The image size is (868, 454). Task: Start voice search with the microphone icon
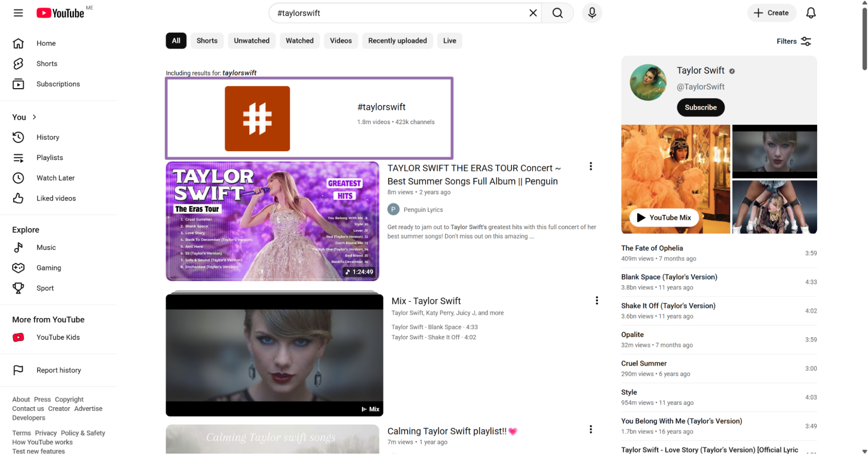592,13
